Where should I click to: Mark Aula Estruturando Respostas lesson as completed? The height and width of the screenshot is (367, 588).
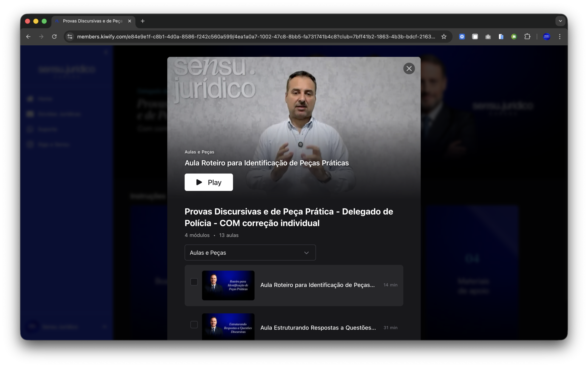click(x=194, y=324)
